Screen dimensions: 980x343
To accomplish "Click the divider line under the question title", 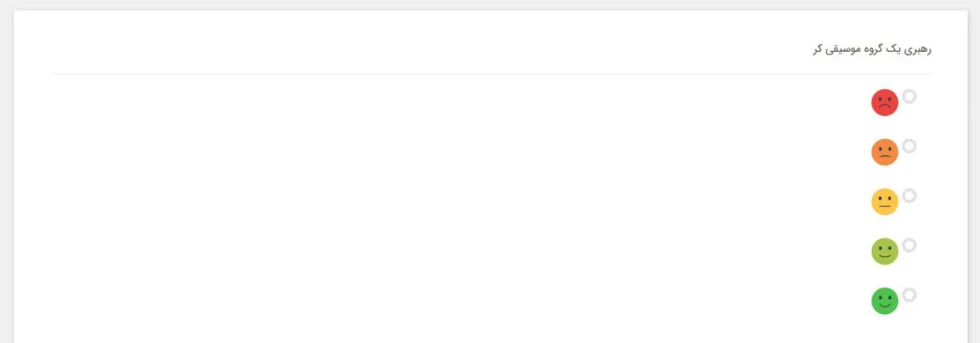I will pyautogui.click(x=491, y=74).
